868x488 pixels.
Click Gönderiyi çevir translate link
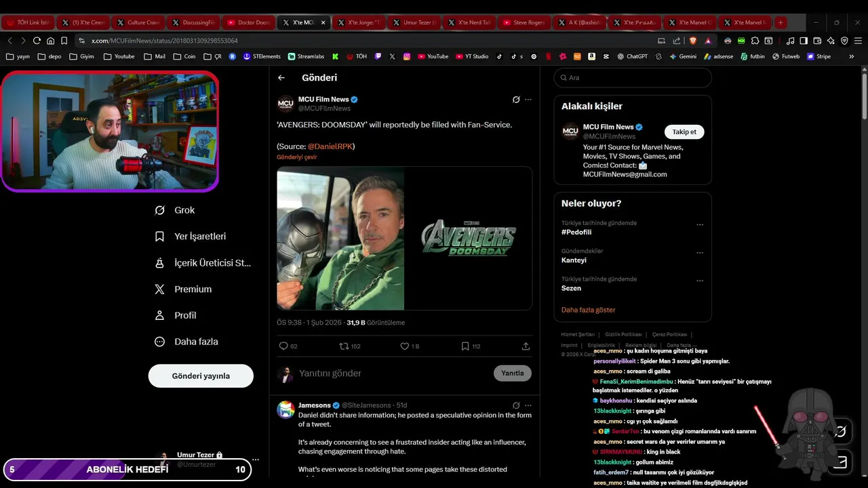pos(296,157)
